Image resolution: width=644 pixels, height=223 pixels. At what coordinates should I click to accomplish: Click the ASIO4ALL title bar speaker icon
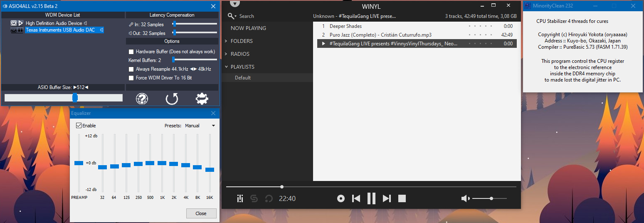5,6
